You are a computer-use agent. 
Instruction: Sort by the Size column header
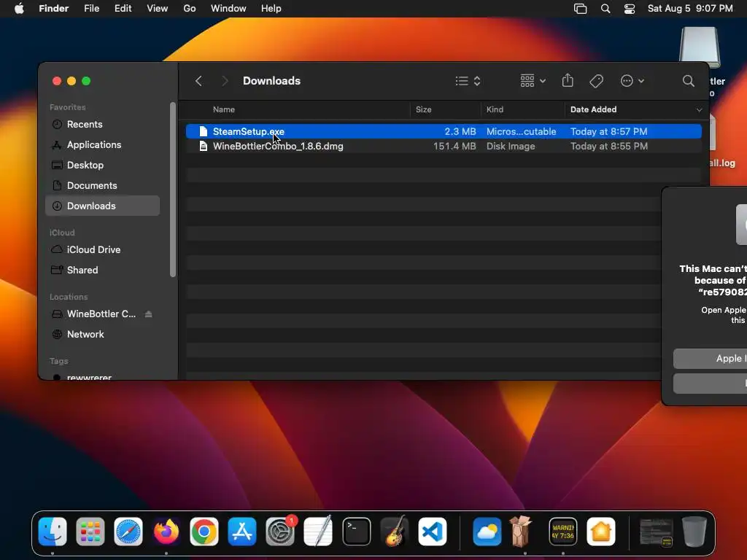pyautogui.click(x=424, y=109)
